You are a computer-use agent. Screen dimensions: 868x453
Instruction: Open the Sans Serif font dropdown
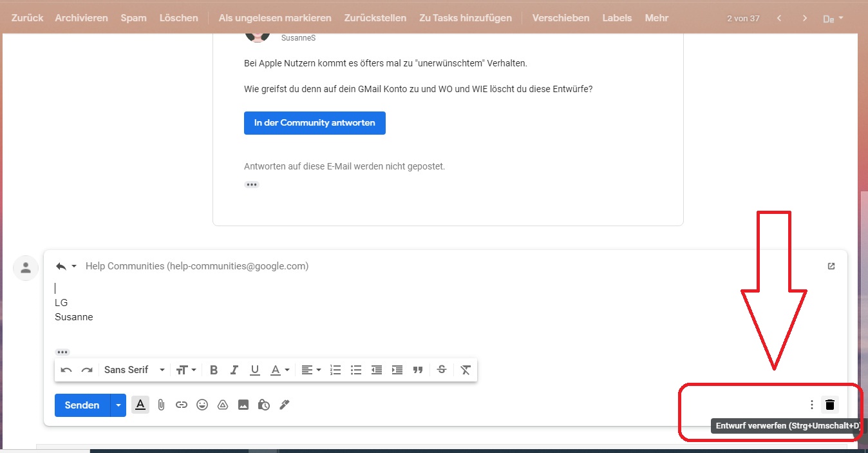click(x=133, y=369)
